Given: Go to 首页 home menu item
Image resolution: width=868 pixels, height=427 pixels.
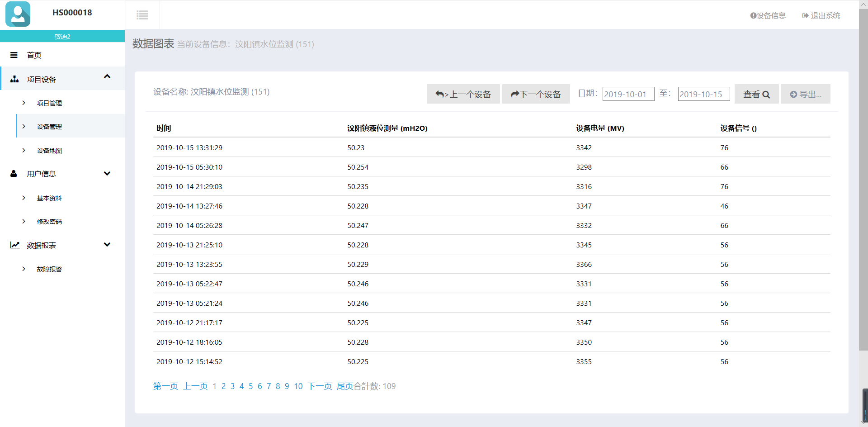Looking at the screenshot, I should coord(34,55).
